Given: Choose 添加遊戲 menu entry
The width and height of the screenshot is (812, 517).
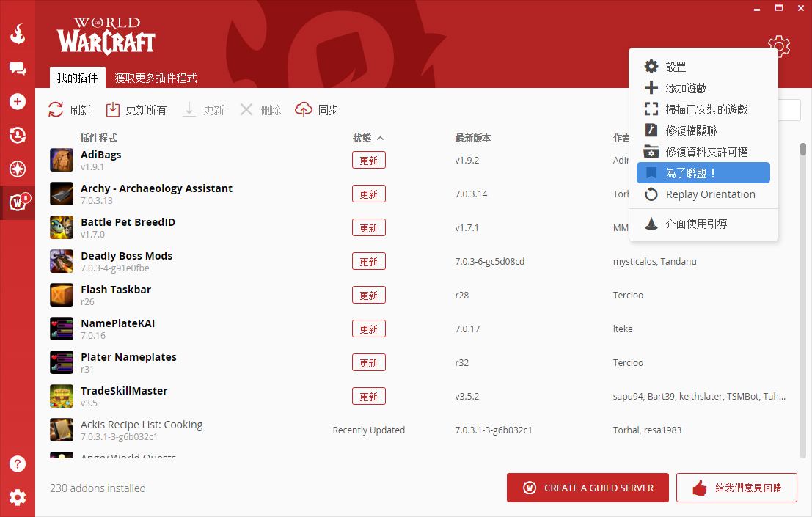Looking at the screenshot, I should pyautogui.click(x=703, y=88).
